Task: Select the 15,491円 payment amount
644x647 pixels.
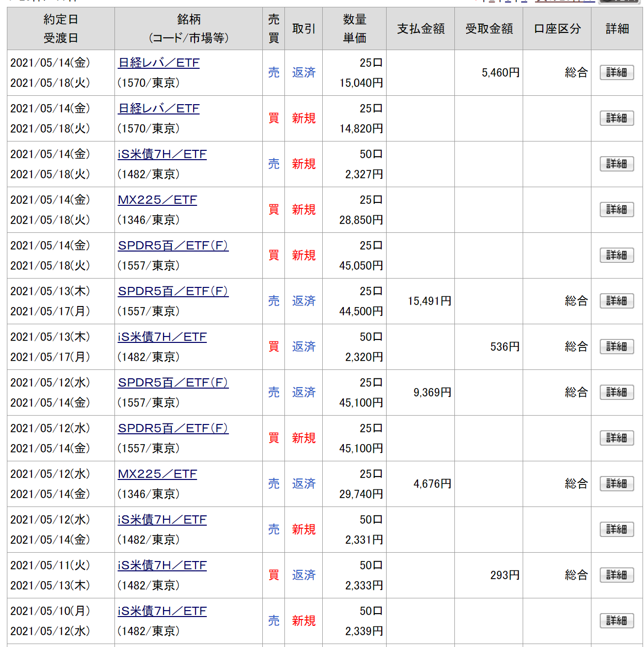Action: tap(429, 301)
